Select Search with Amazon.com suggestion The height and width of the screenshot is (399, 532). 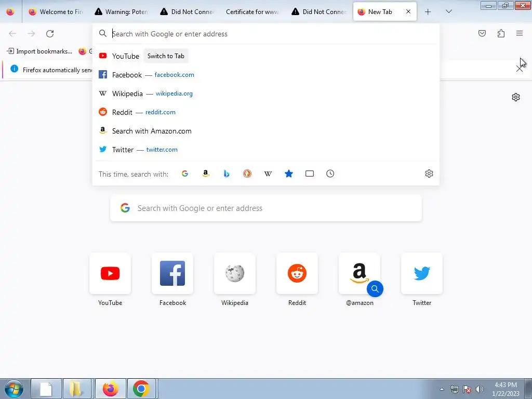[265, 131]
